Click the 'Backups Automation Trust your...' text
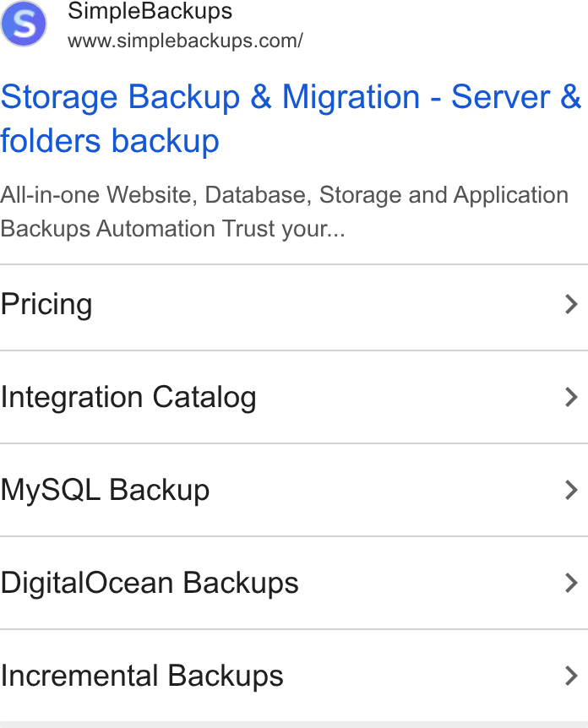 point(173,229)
